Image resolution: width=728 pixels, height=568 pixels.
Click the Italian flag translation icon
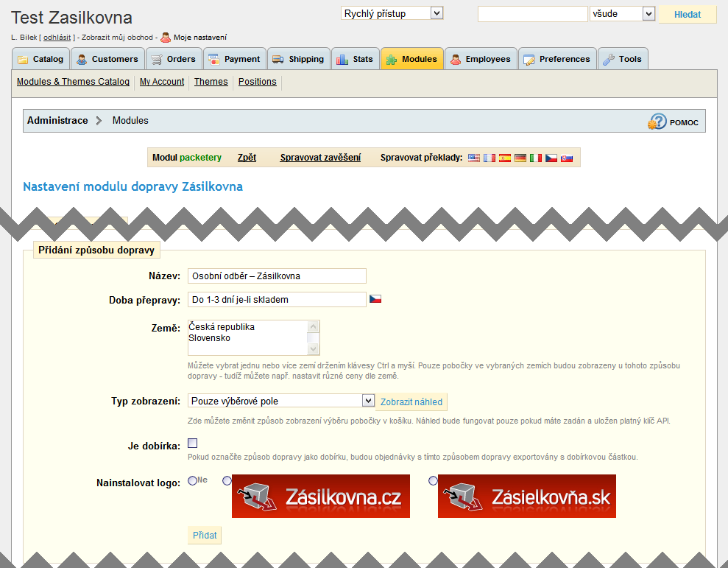[x=535, y=158]
